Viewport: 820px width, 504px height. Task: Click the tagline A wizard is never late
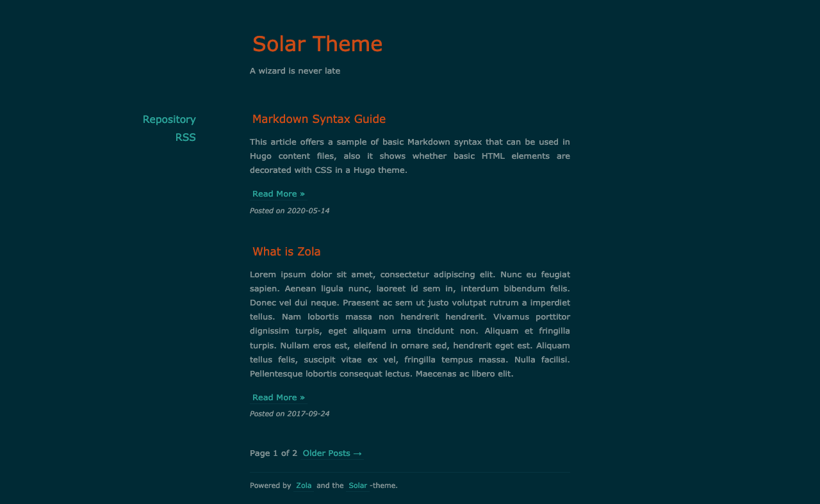tap(295, 70)
